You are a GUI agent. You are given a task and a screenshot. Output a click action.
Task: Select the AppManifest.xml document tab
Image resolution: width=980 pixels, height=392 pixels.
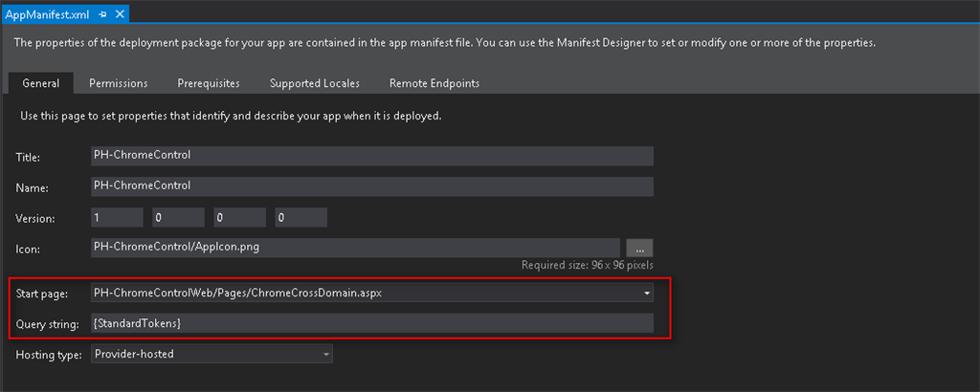click(x=48, y=15)
